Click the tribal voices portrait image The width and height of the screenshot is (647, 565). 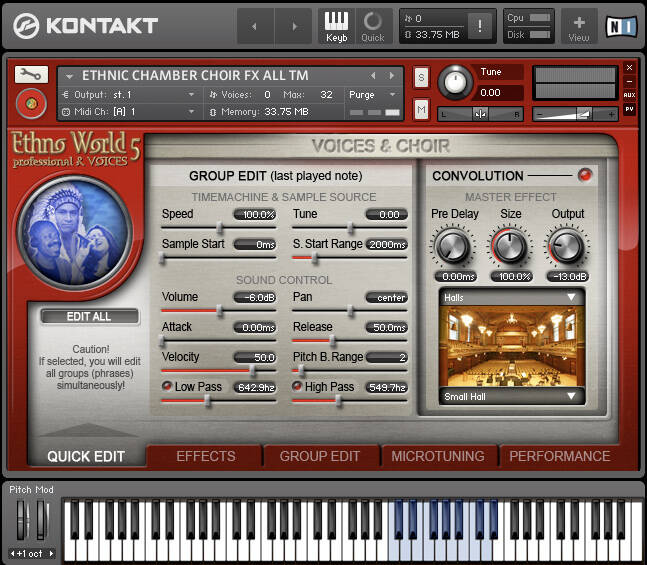coord(74,232)
